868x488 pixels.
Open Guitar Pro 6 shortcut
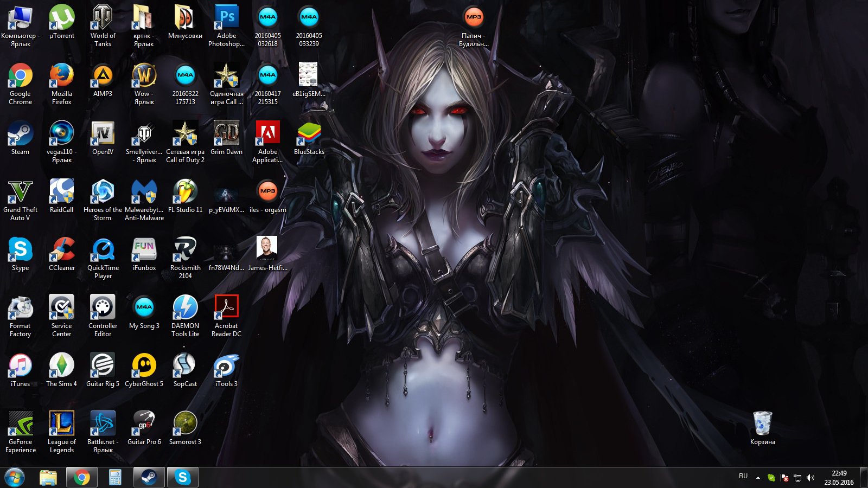[144, 423]
